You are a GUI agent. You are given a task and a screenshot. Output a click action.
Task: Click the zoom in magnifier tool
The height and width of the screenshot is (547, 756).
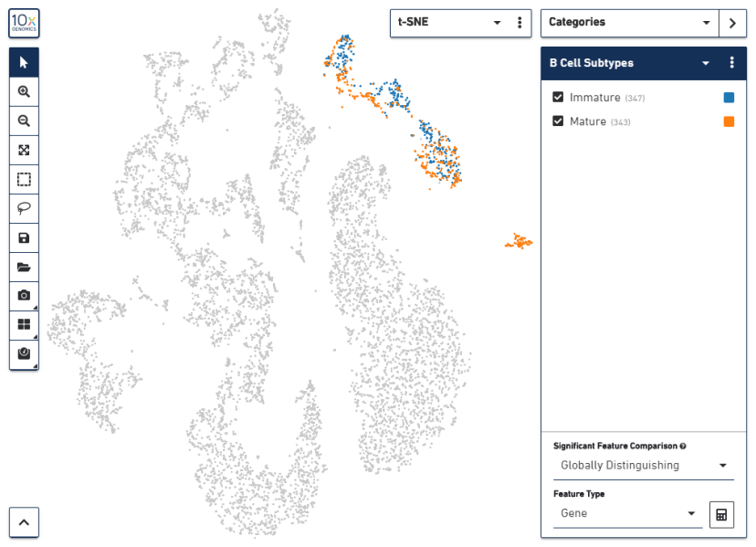pos(24,91)
